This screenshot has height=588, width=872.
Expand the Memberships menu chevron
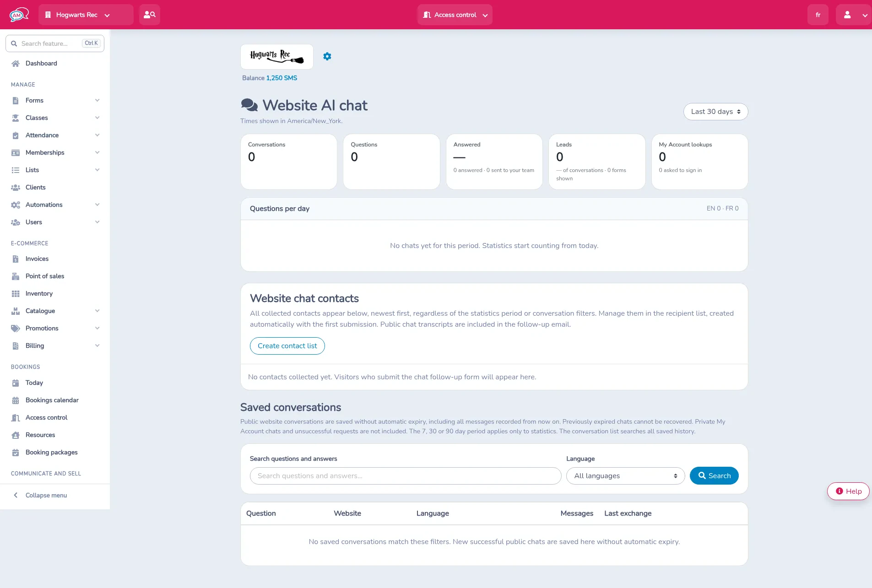(97, 153)
